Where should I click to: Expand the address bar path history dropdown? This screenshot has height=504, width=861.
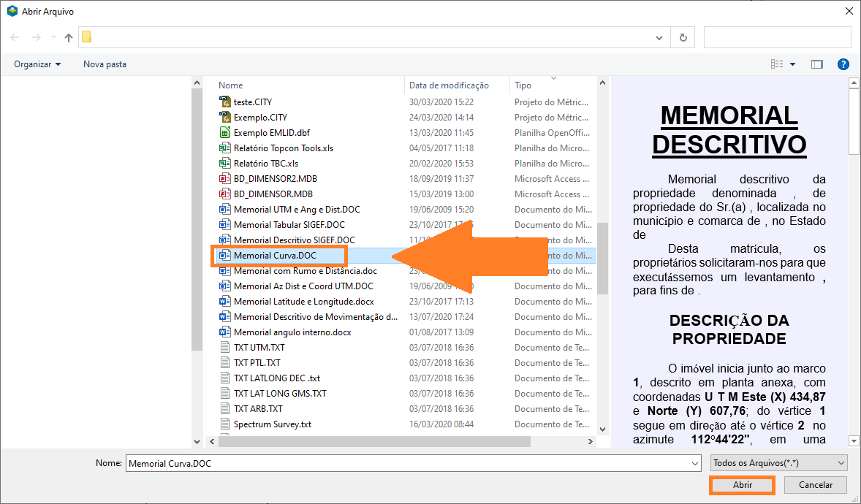coord(659,37)
